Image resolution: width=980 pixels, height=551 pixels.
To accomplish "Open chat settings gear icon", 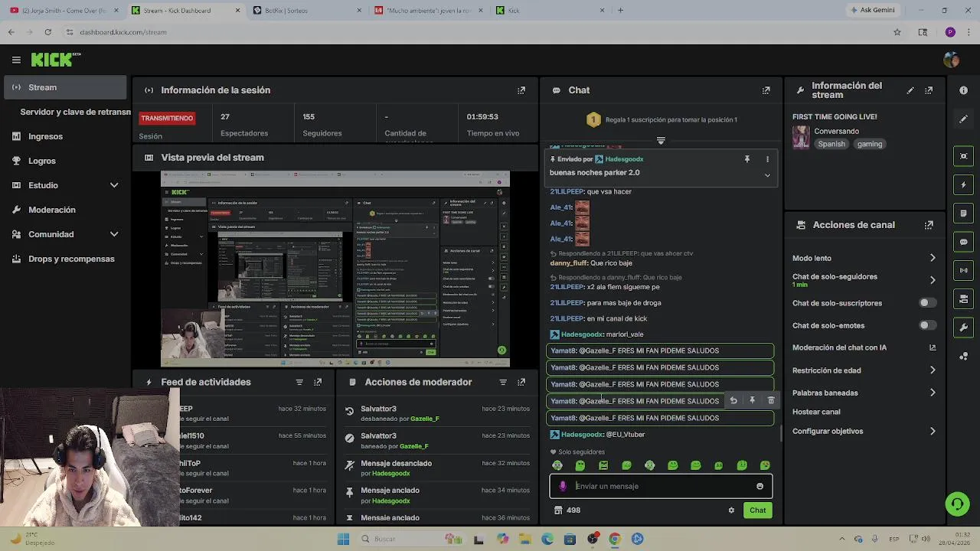I will pos(731,510).
